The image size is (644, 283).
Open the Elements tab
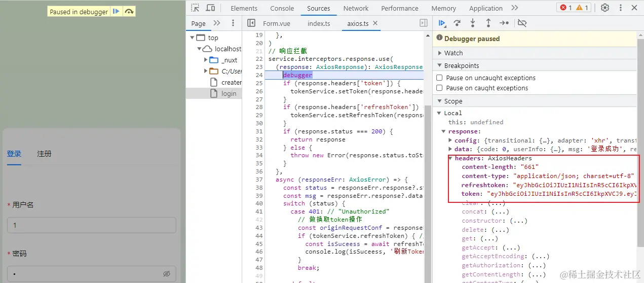(x=244, y=8)
